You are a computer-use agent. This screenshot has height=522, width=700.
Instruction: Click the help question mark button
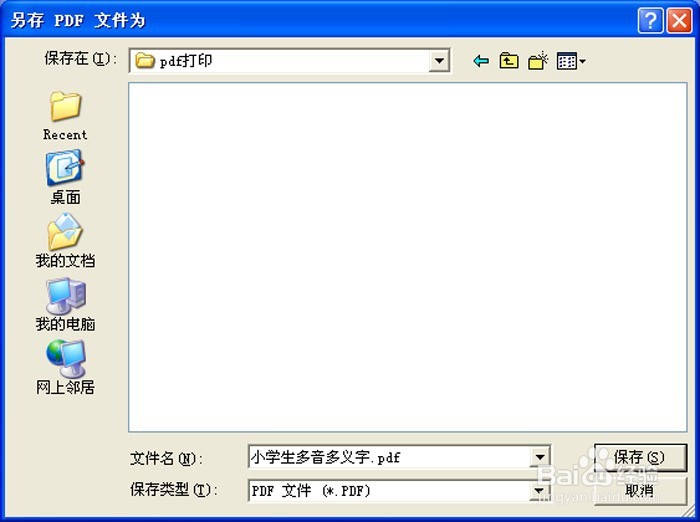tap(650, 21)
